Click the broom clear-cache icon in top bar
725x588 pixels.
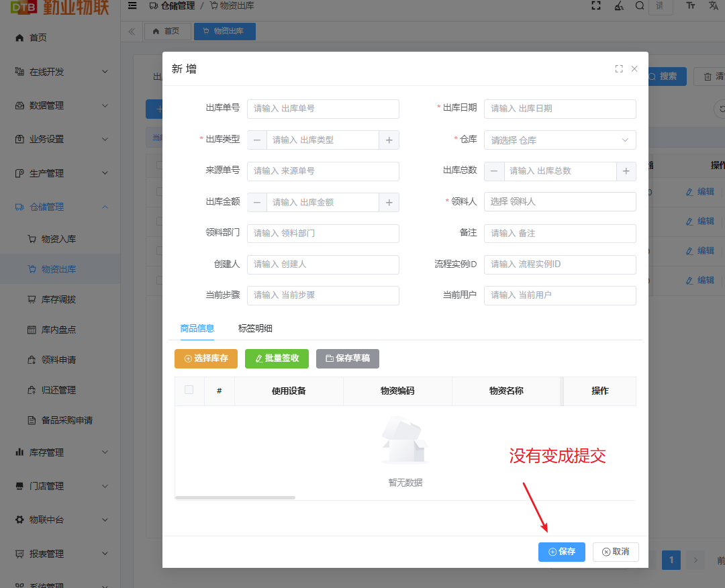(x=619, y=5)
